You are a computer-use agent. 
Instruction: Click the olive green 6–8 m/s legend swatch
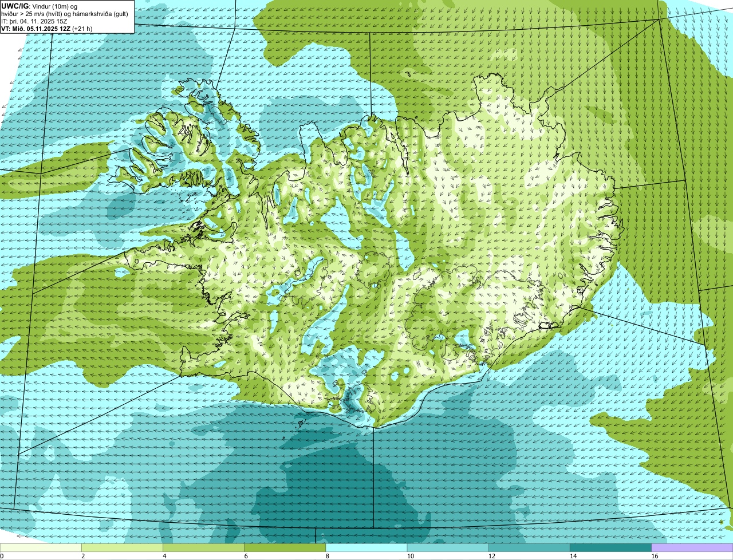[x=285, y=548]
